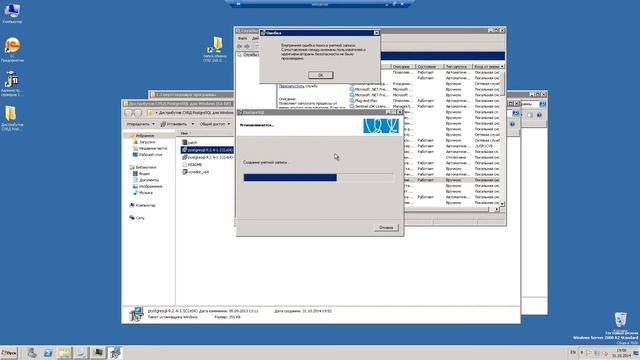This screenshot has height=360, width=640.
Task: Click the Services list horizontal scrollbar right arrow
Action: [497, 209]
